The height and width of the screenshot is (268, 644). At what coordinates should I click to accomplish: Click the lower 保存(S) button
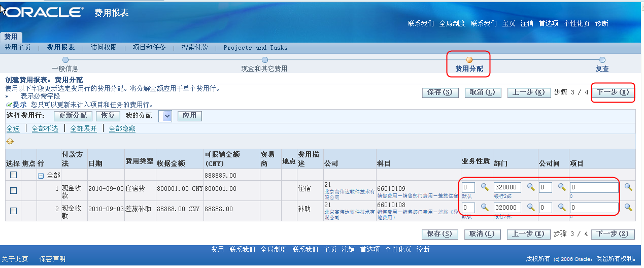point(440,234)
